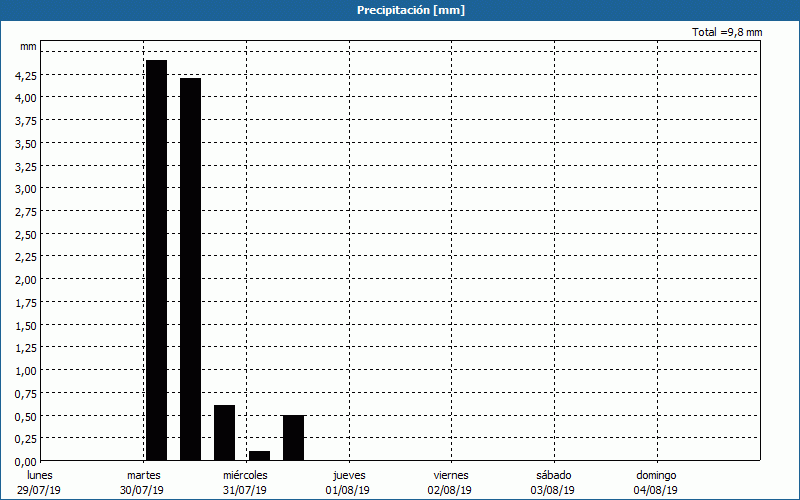Click the bar reaching 0,50 mm after miércoles
Screen dimensions: 800x500
[293, 438]
